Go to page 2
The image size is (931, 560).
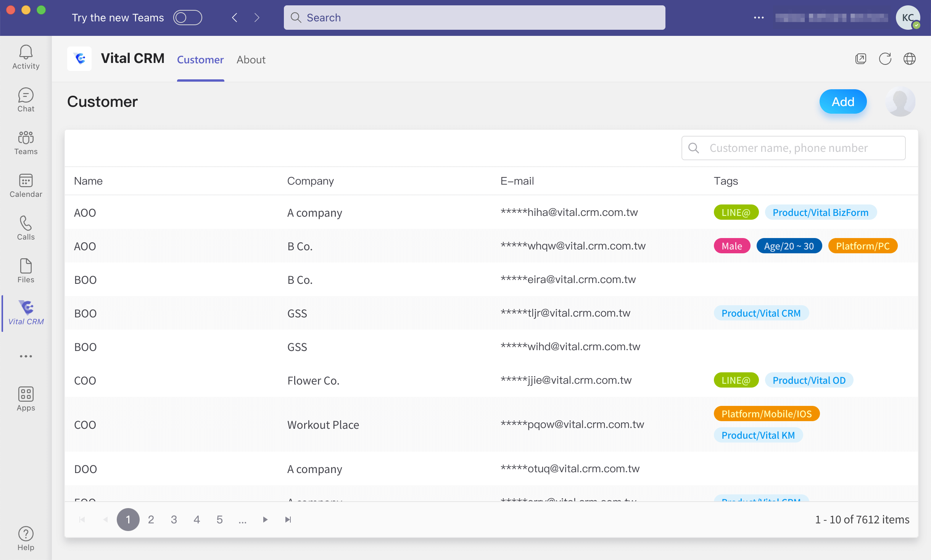[x=151, y=520]
